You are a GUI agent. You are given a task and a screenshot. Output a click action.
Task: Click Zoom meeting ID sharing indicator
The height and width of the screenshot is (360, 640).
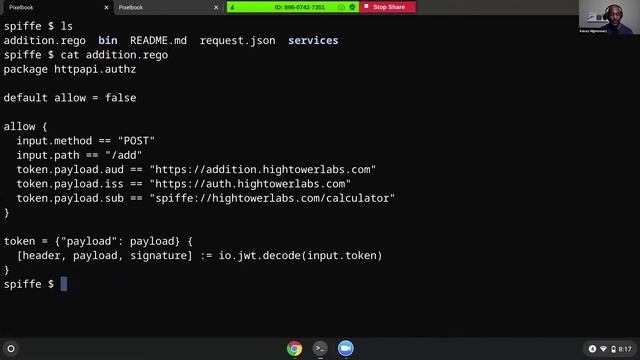point(300,7)
